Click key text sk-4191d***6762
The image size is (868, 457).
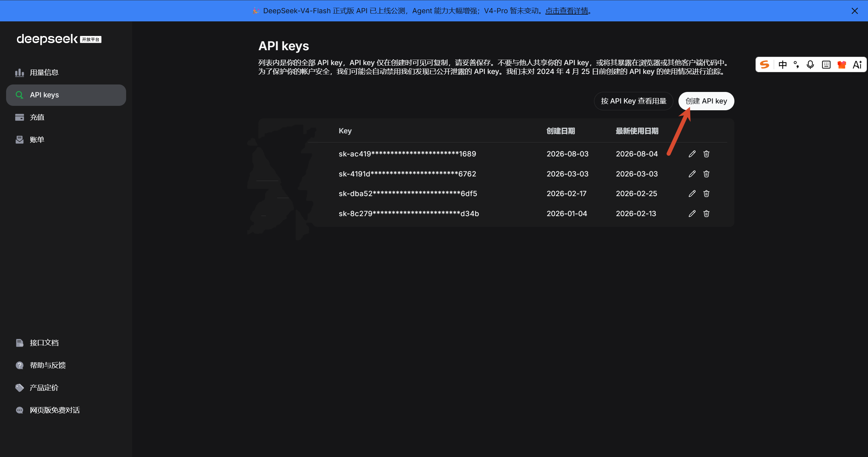coord(407,174)
